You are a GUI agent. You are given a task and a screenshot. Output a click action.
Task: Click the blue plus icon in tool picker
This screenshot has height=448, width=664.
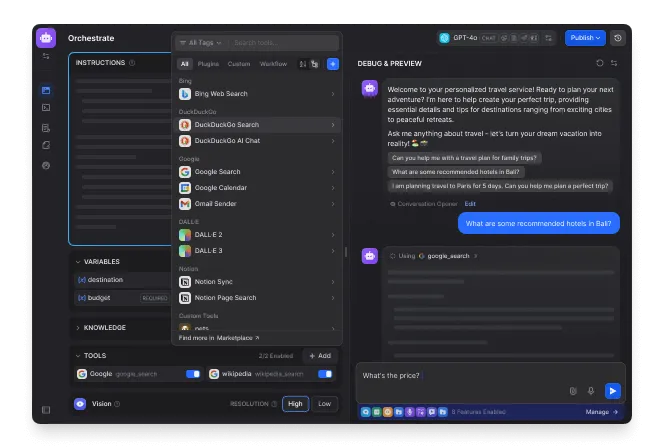pyautogui.click(x=333, y=64)
